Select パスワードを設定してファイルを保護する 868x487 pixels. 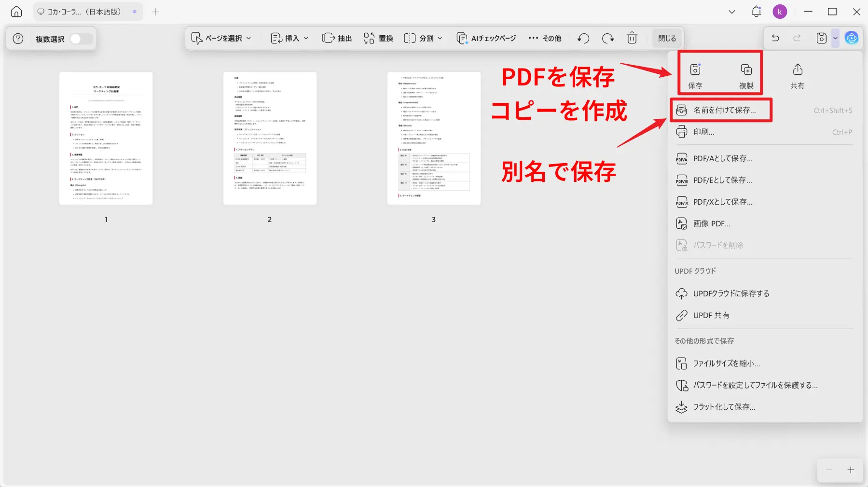click(x=764, y=385)
